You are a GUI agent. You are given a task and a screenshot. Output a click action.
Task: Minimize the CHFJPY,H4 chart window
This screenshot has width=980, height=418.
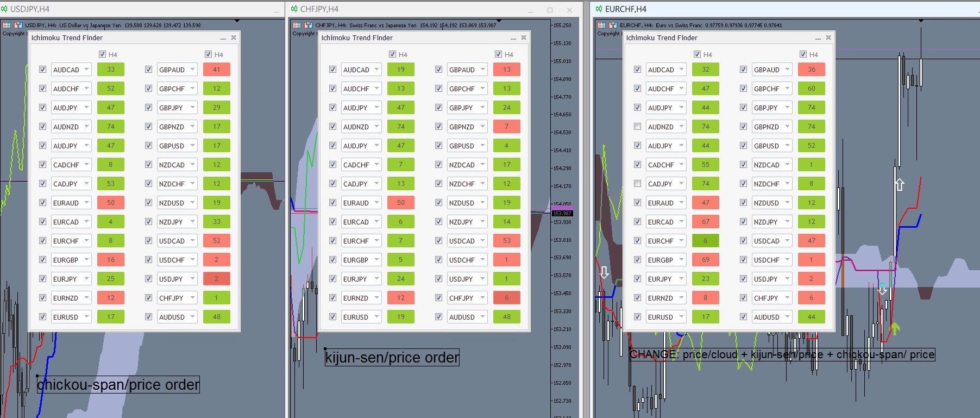tap(530, 10)
